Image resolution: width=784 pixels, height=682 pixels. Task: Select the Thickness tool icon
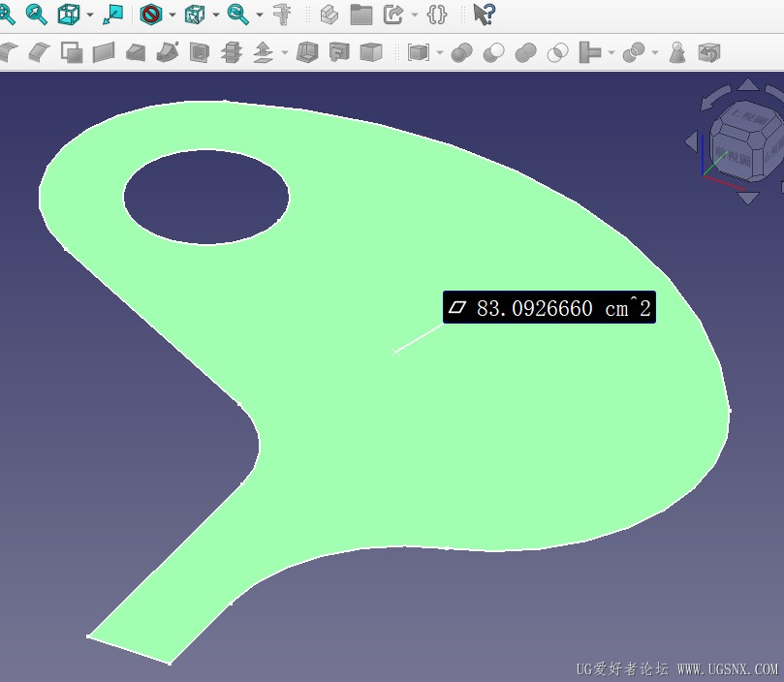[x=307, y=52]
